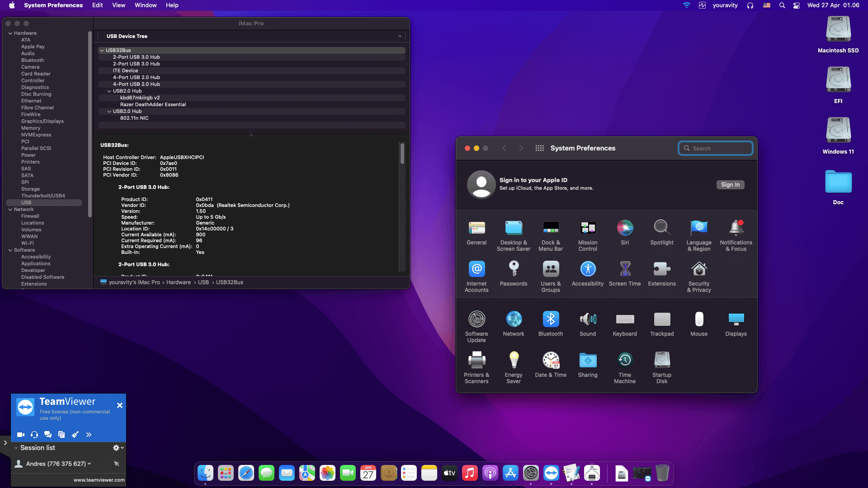Open Energy Saver preferences
Screen dimensions: 868x488
coord(514,368)
